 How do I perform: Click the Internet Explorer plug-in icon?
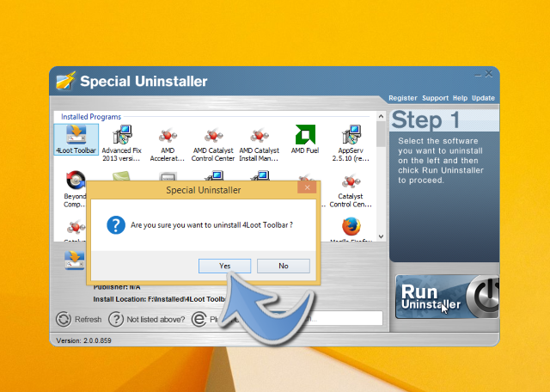pyautogui.click(x=199, y=319)
